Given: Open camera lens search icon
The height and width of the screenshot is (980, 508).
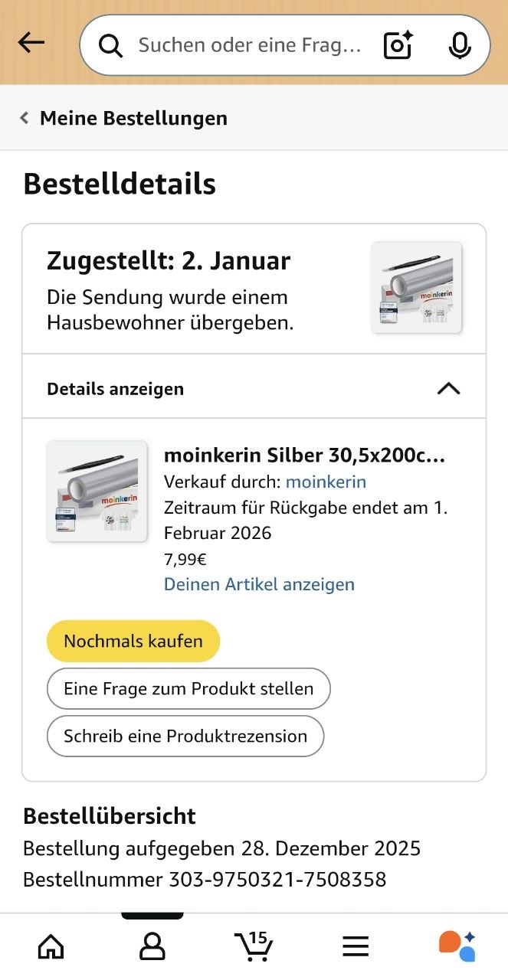Looking at the screenshot, I should [x=398, y=46].
